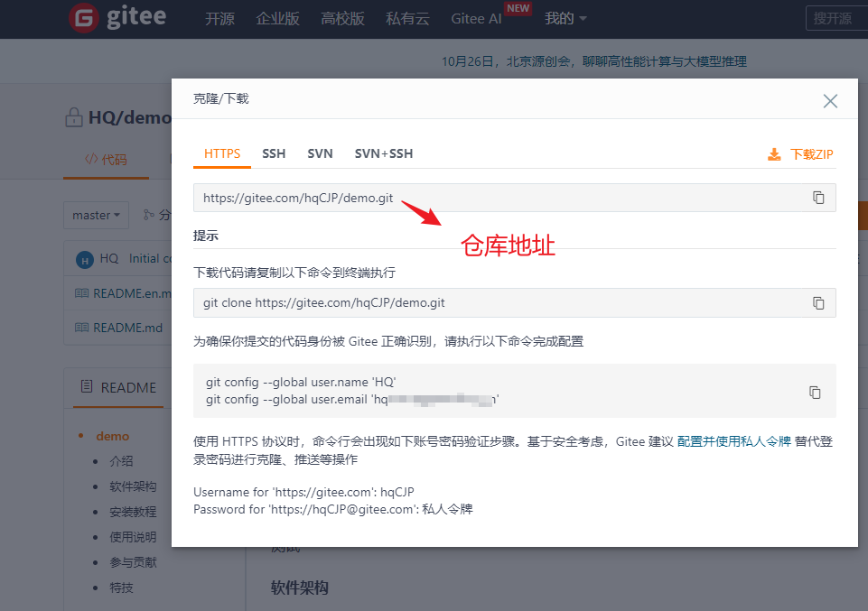Image resolution: width=868 pixels, height=611 pixels.
Task: Open the Initial commit message
Action: (150, 258)
